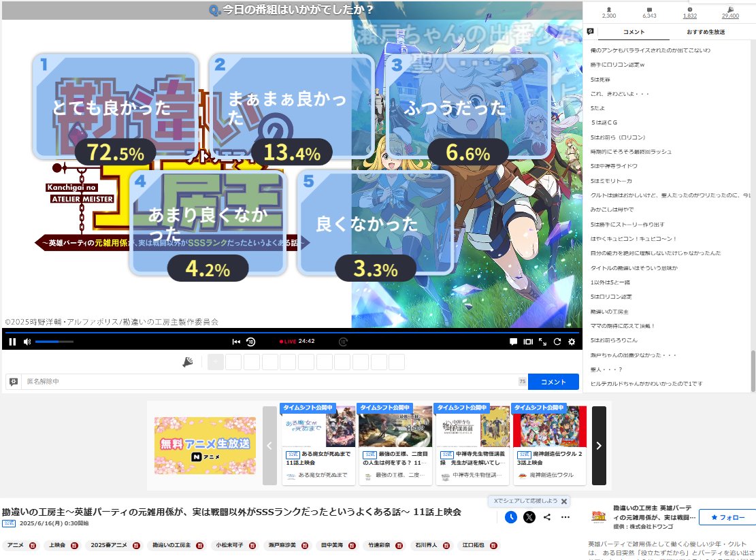Open the 1,832 ad points link
Image resolution: width=756 pixels, height=560 pixels.
(x=690, y=12)
